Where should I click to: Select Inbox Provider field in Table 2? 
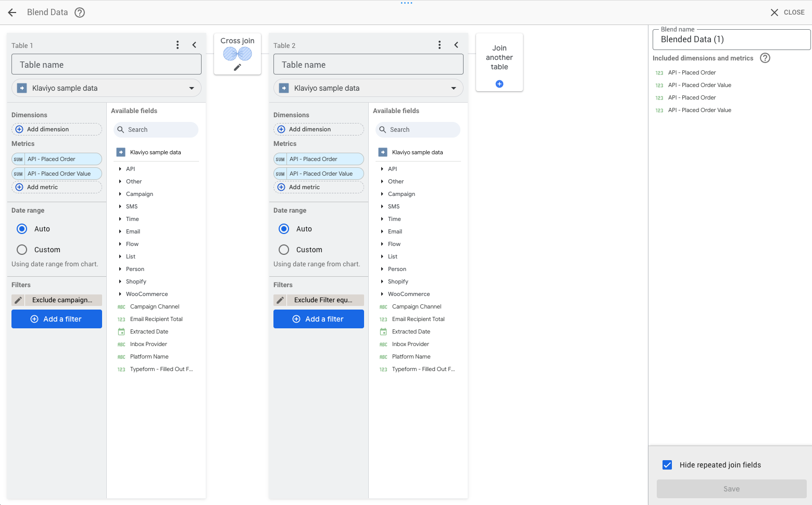pyautogui.click(x=410, y=344)
